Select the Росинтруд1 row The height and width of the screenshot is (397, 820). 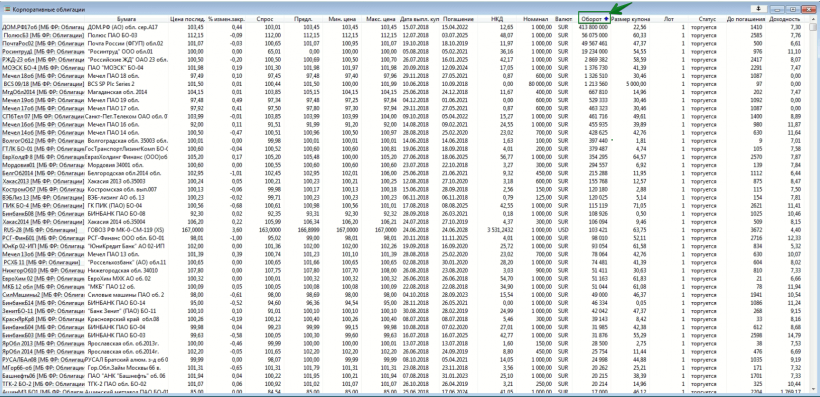[405, 51]
